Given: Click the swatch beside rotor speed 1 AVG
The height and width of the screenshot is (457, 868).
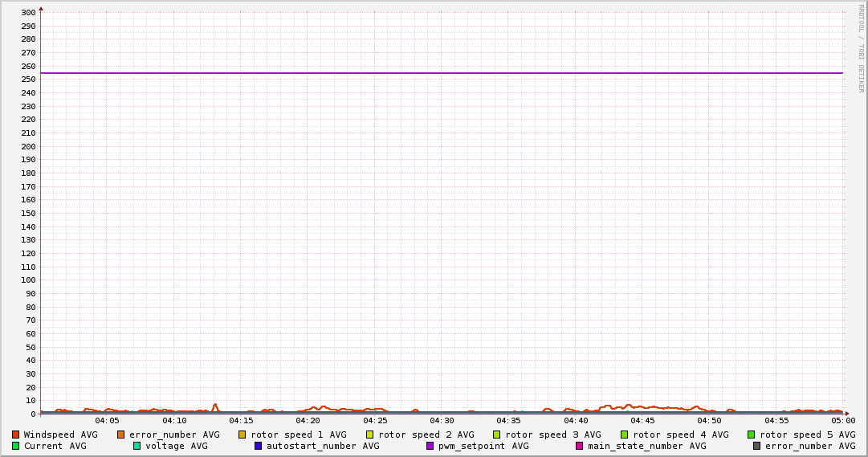Looking at the screenshot, I should pyautogui.click(x=242, y=435).
